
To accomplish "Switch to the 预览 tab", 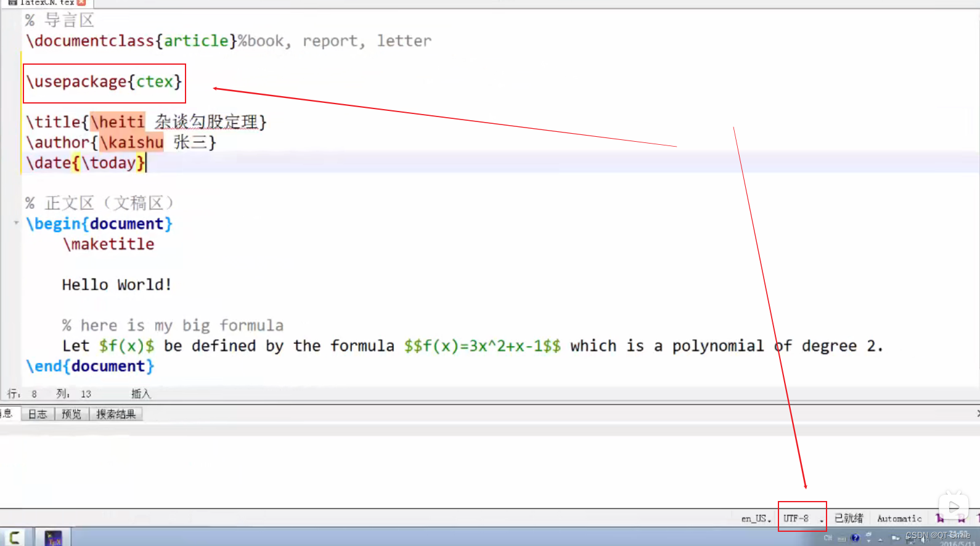I will coord(71,414).
